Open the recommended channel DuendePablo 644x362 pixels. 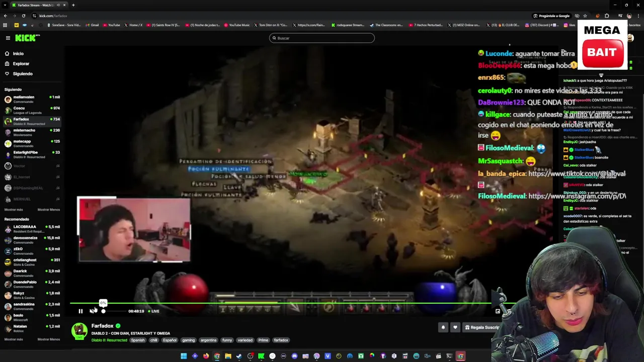pyautogui.click(x=32, y=284)
